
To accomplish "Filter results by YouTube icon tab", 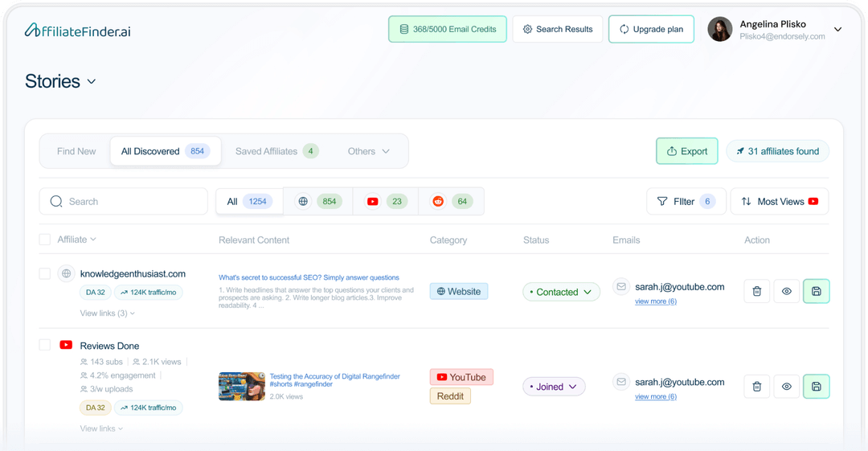I will point(386,202).
